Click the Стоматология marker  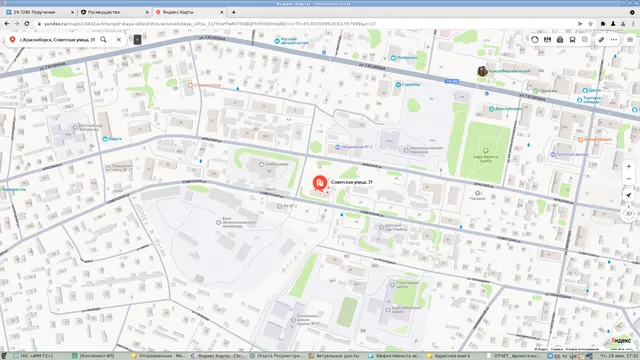coord(190,85)
